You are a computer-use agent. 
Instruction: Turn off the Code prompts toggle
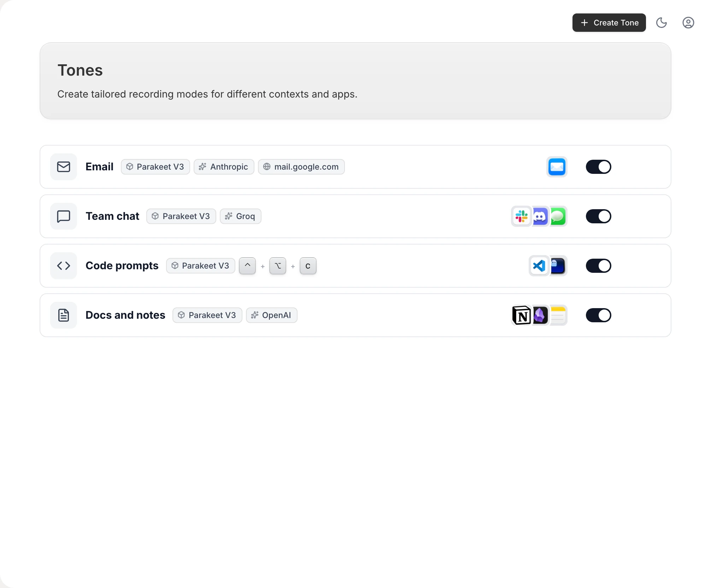pyautogui.click(x=598, y=266)
